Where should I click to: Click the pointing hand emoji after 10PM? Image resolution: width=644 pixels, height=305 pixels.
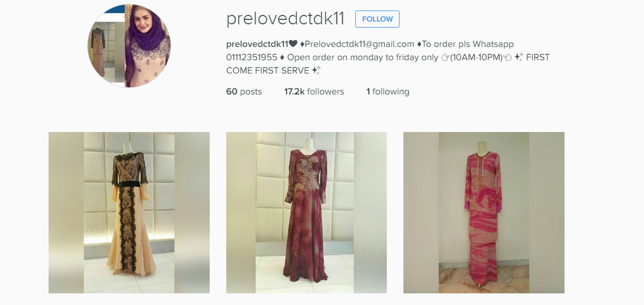point(508,57)
